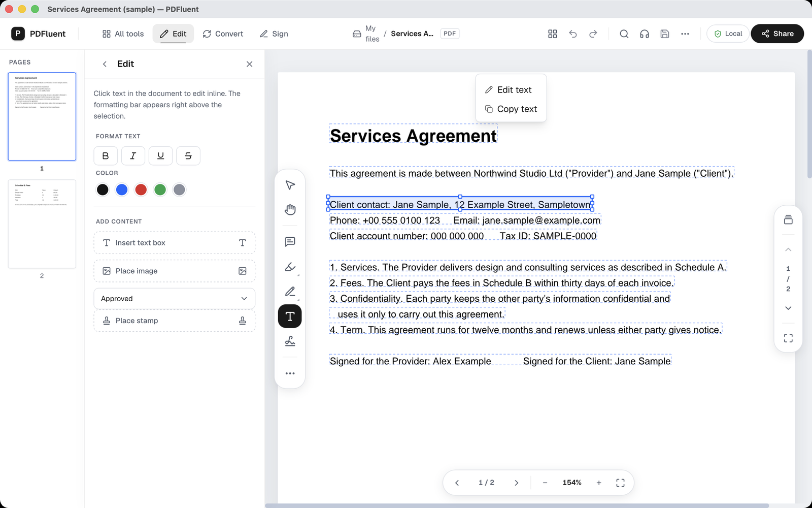812x508 pixels.
Task: Click the undo arrow icon
Action: (x=573, y=34)
